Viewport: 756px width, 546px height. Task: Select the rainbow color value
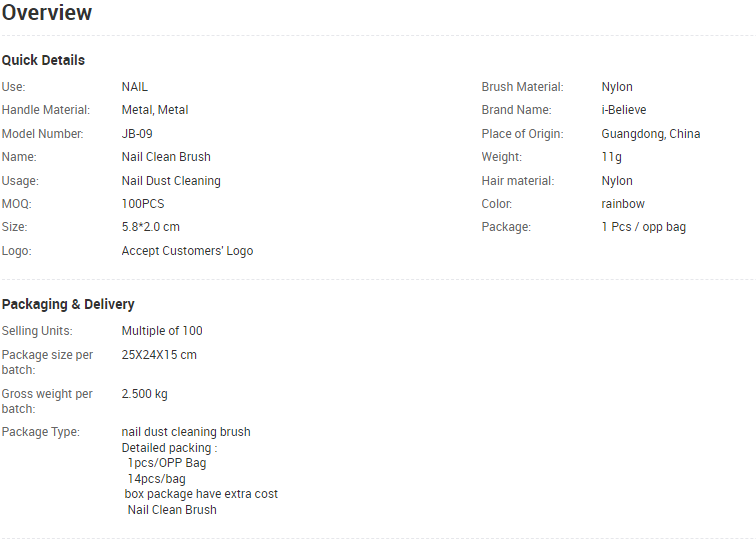623,204
